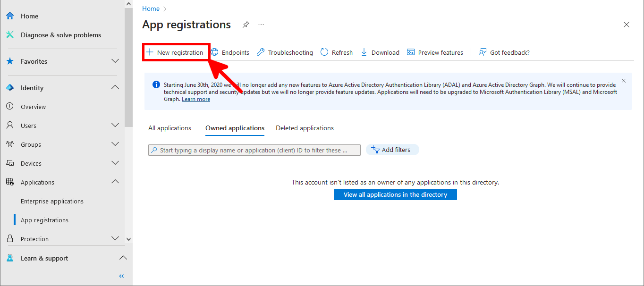Start a New registration
The image size is (644, 286).
176,52
